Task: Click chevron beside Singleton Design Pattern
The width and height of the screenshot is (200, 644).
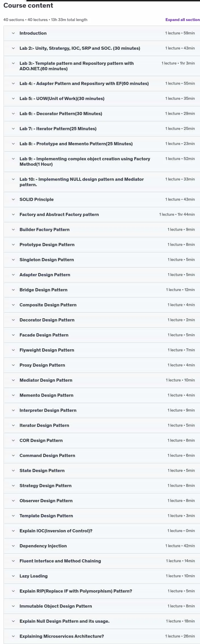Action: pyautogui.click(x=13, y=260)
